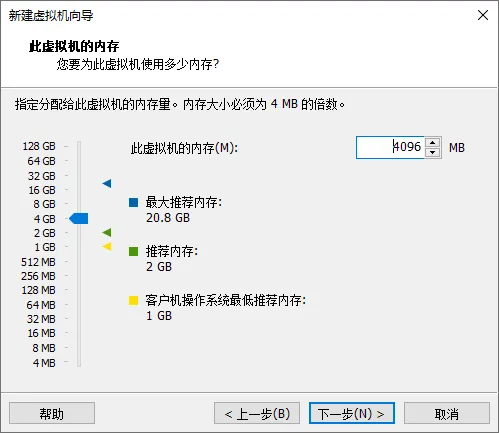Decrease memory with the spinner down arrow

pos(433,152)
